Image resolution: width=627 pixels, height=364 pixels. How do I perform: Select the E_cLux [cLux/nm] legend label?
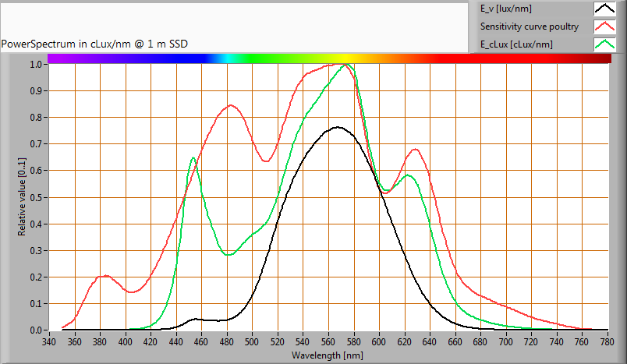pyautogui.click(x=516, y=44)
